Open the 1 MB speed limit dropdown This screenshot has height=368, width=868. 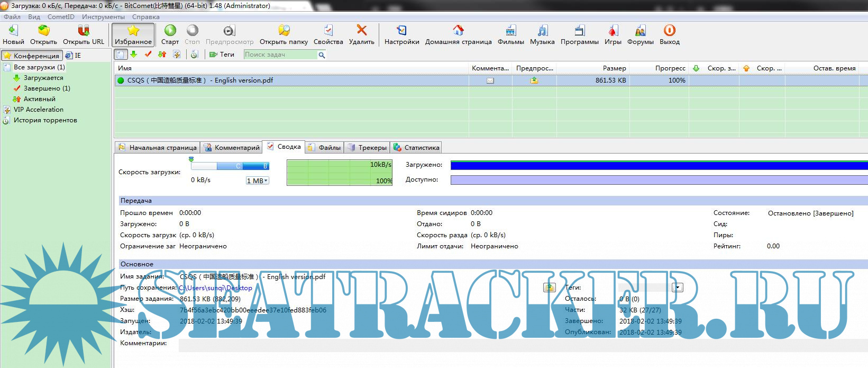[x=258, y=181]
